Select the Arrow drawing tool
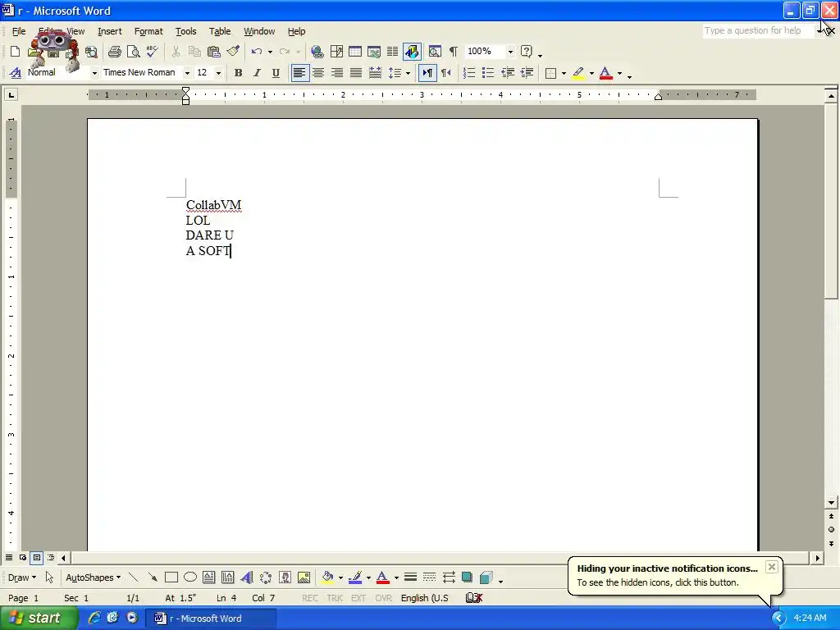The width and height of the screenshot is (840, 630). pos(153,577)
